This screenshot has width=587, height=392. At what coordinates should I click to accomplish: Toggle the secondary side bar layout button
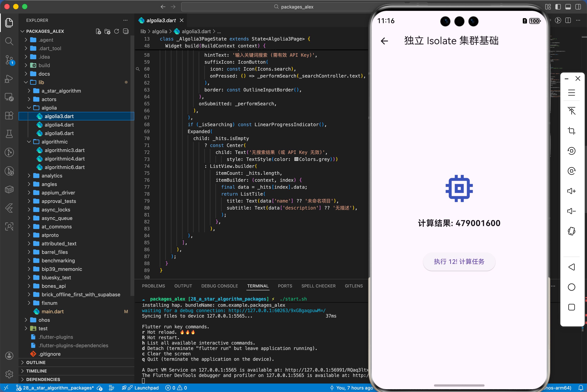578,7
